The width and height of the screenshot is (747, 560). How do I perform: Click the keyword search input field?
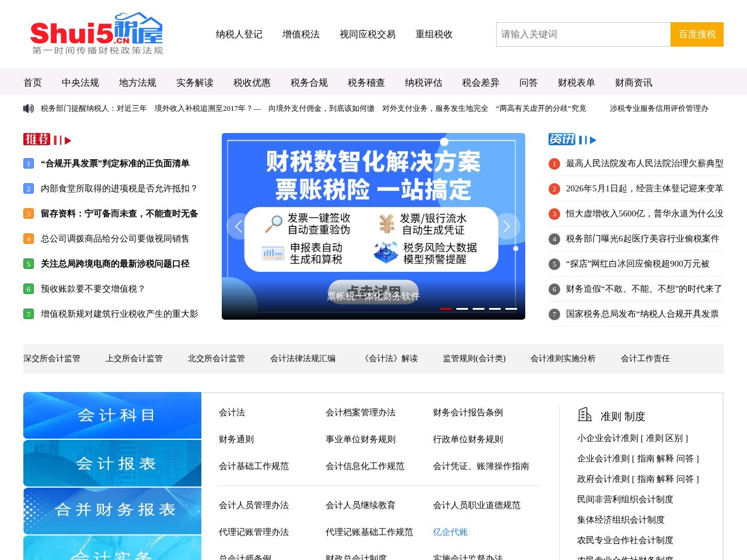coord(584,34)
